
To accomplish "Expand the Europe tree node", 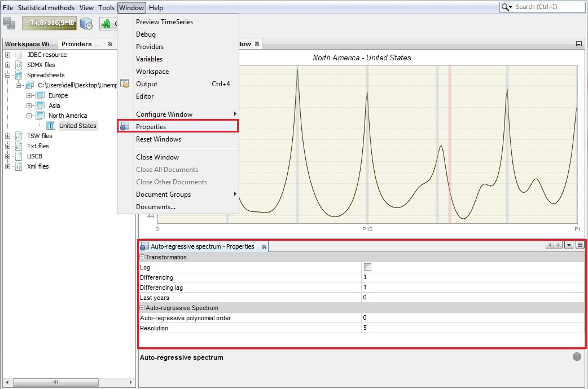I will pos(29,95).
